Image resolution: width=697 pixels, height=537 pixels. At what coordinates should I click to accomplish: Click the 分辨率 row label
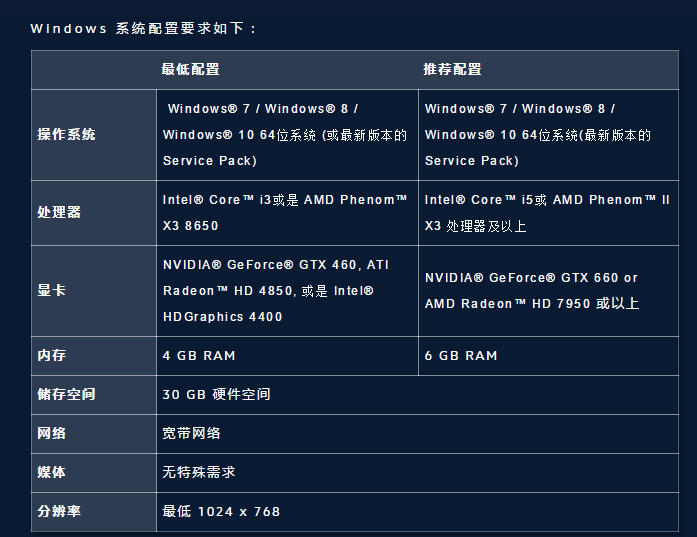(x=59, y=511)
